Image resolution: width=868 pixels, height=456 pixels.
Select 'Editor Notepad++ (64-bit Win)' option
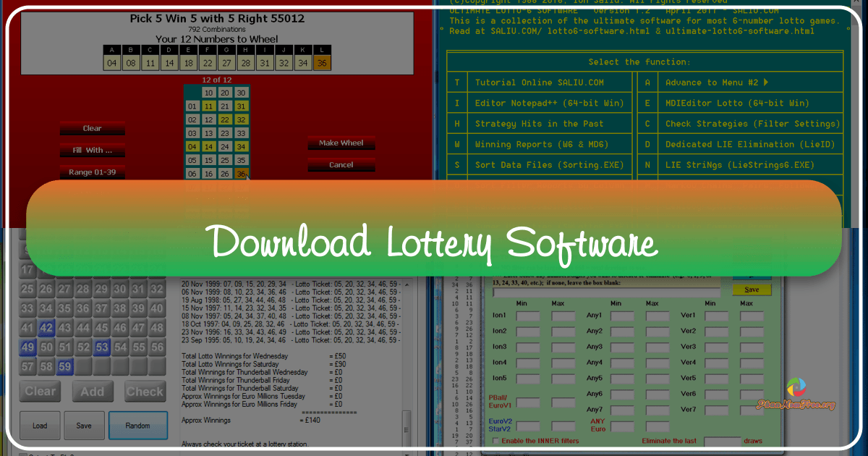pos(551,103)
